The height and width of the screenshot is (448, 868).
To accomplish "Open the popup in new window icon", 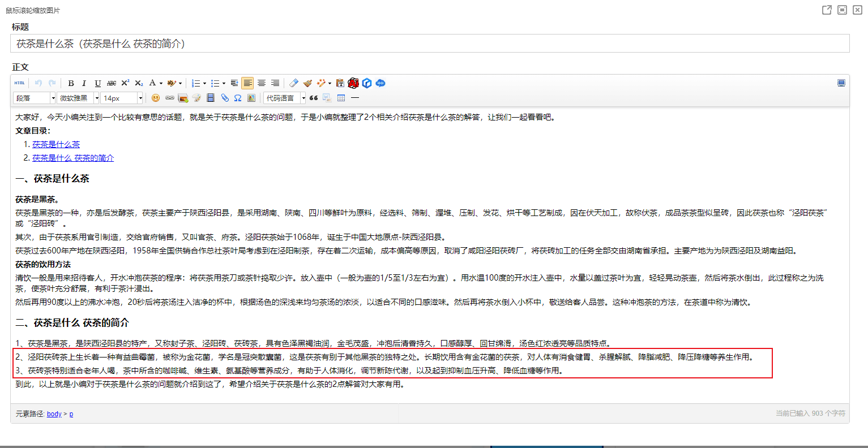I will 827,10.
